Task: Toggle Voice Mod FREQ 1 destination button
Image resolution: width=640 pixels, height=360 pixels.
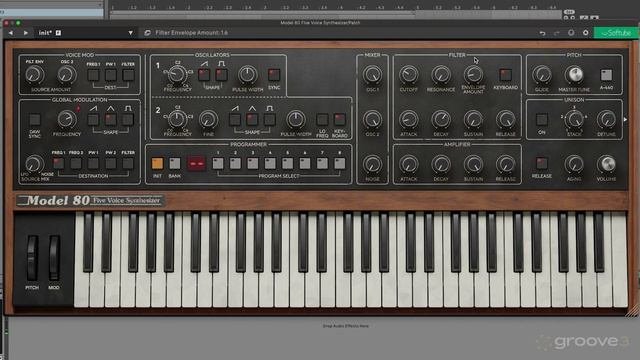Action: (x=93, y=75)
